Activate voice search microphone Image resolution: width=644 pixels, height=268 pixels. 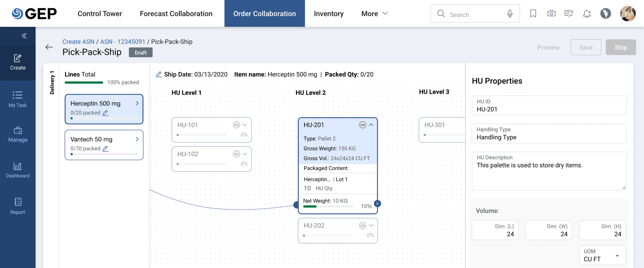tap(510, 13)
